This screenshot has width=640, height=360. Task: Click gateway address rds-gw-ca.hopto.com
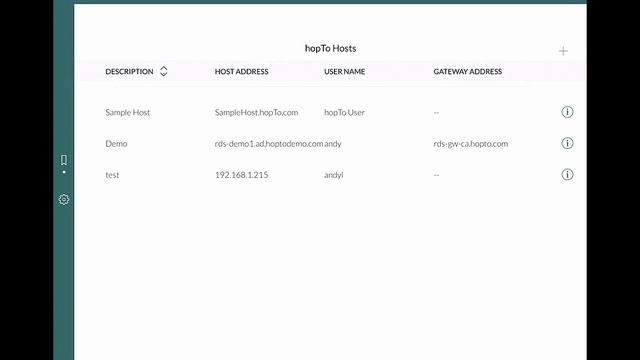[x=471, y=144]
